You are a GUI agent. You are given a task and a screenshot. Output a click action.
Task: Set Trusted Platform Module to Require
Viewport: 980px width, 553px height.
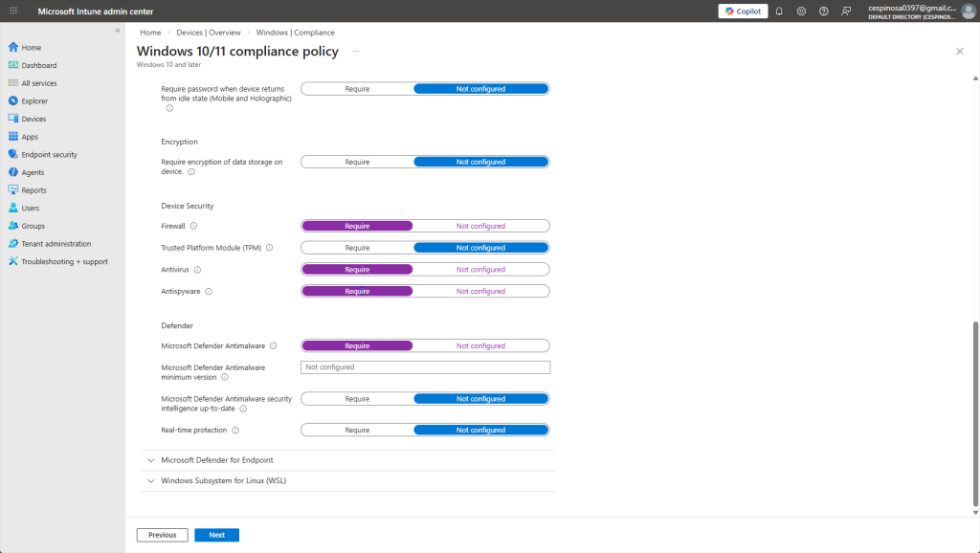pyautogui.click(x=357, y=248)
